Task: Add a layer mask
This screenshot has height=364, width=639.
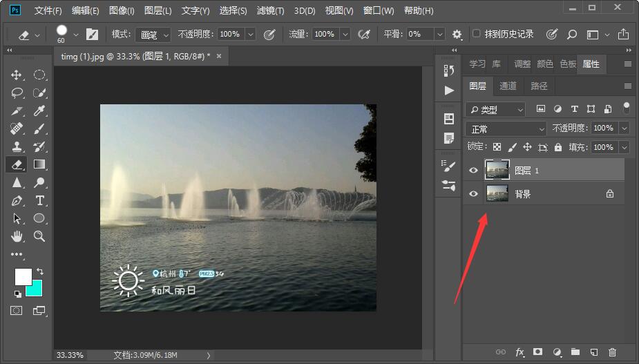Action: [538, 352]
